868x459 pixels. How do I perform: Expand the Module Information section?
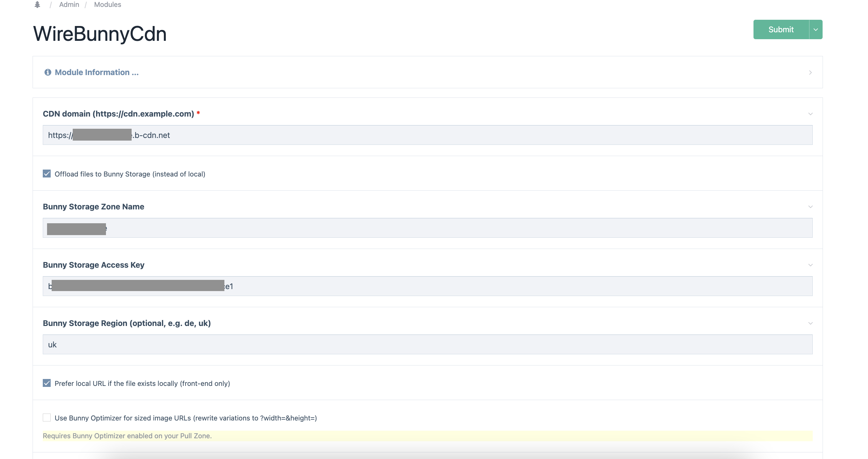pos(428,72)
